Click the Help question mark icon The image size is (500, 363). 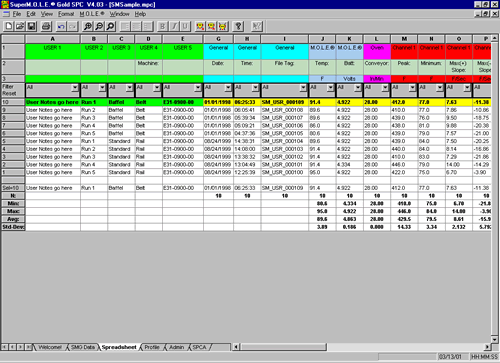(x=238, y=26)
